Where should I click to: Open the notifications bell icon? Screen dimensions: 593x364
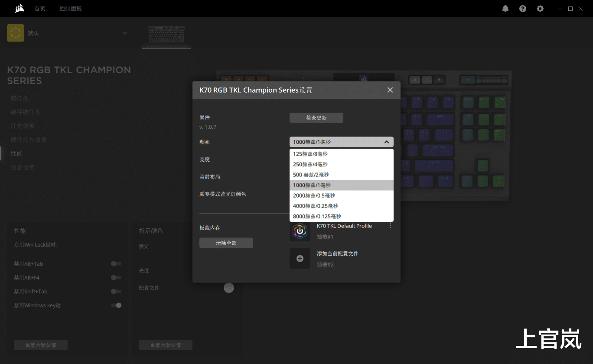pyautogui.click(x=505, y=8)
